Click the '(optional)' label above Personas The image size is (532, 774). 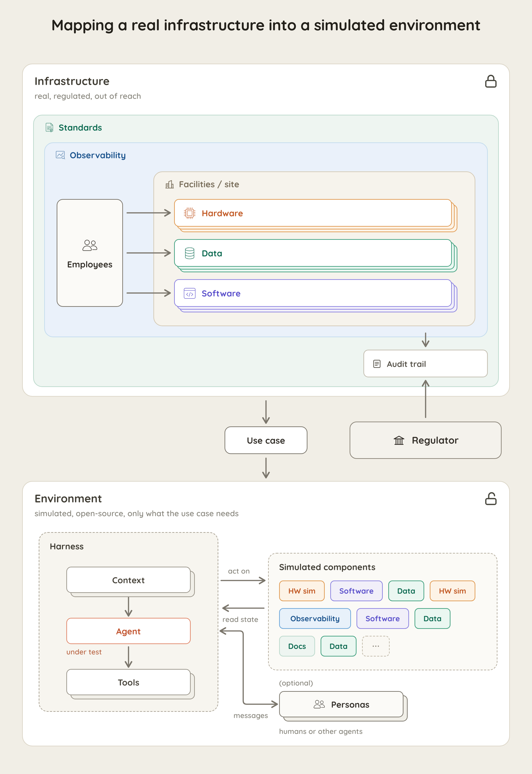[296, 683]
